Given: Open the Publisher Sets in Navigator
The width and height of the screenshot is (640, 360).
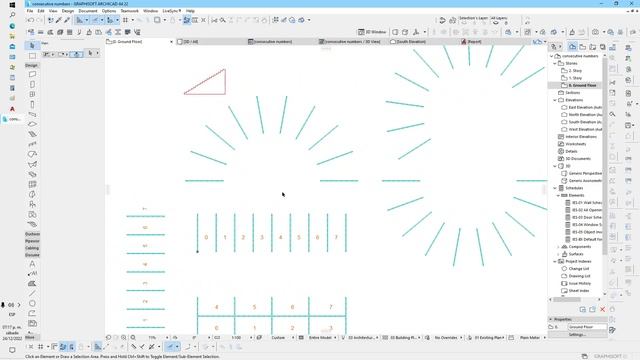Looking at the screenshot, I should click(602, 47).
